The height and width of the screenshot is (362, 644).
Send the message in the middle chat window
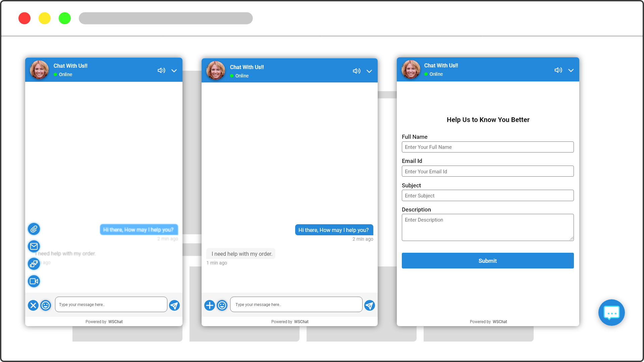370,305
